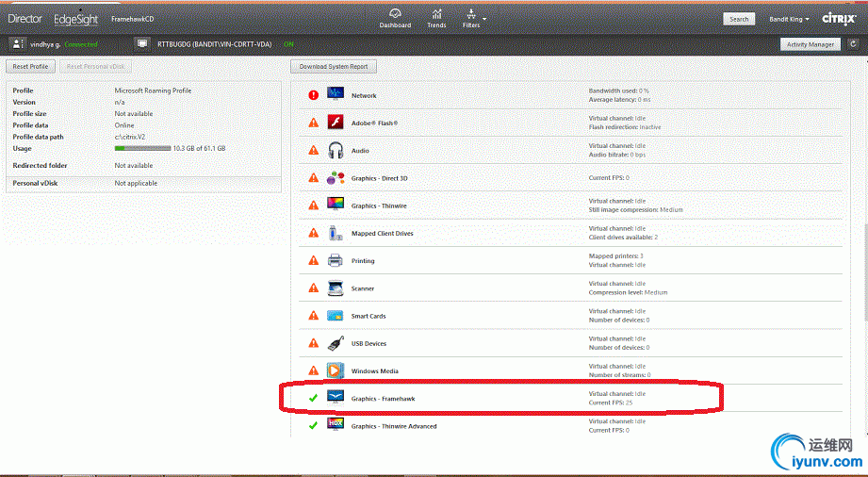The height and width of the screenshot is (477, 868).
Task: Click the red error icon for Network
Action: click(313, 94)
